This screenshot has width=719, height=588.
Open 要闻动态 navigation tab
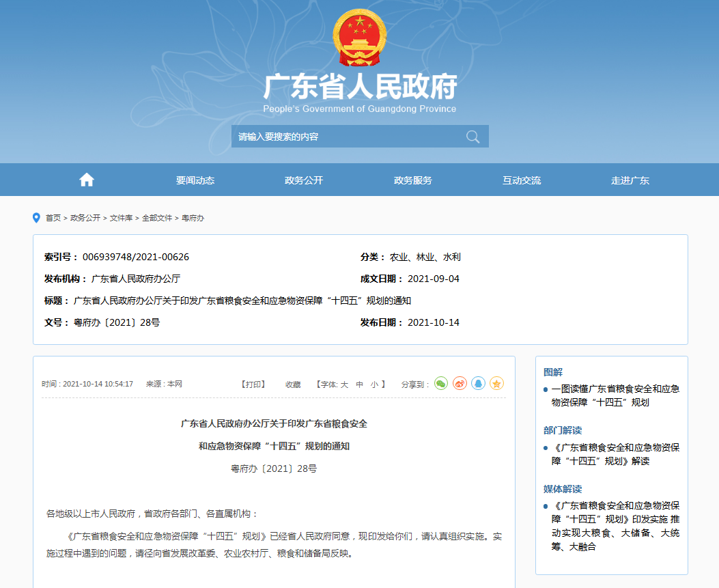click(195, 180)
